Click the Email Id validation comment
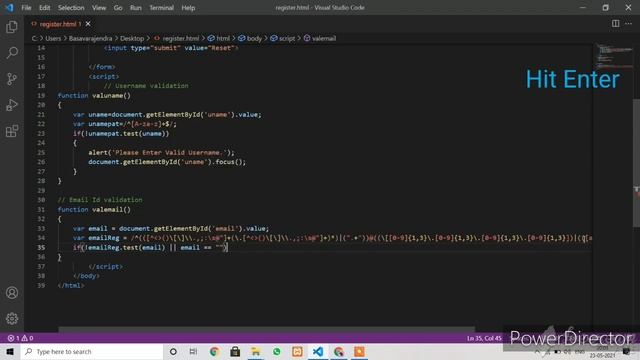Viewport: 640px width, 360px height. [100, 200]
